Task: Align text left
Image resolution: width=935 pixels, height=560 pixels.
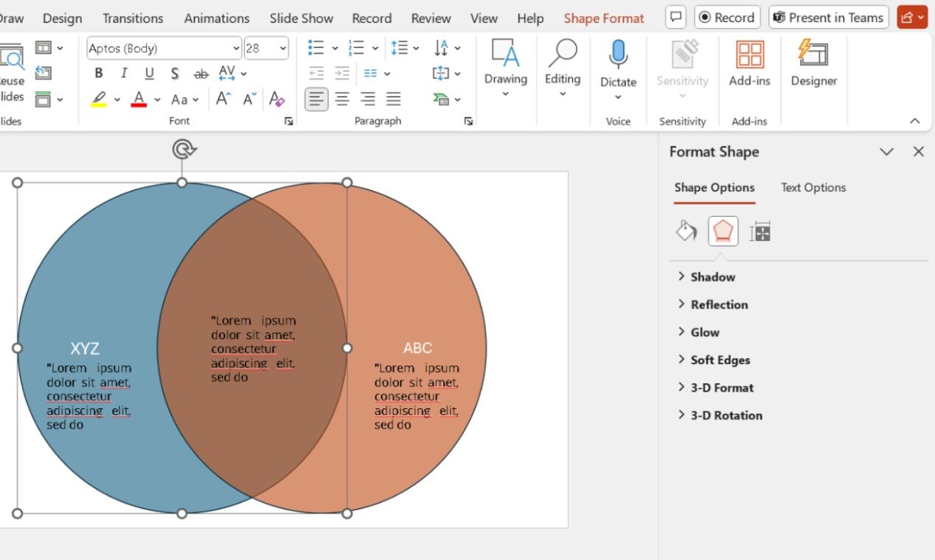Action: (x=316, y=99)
